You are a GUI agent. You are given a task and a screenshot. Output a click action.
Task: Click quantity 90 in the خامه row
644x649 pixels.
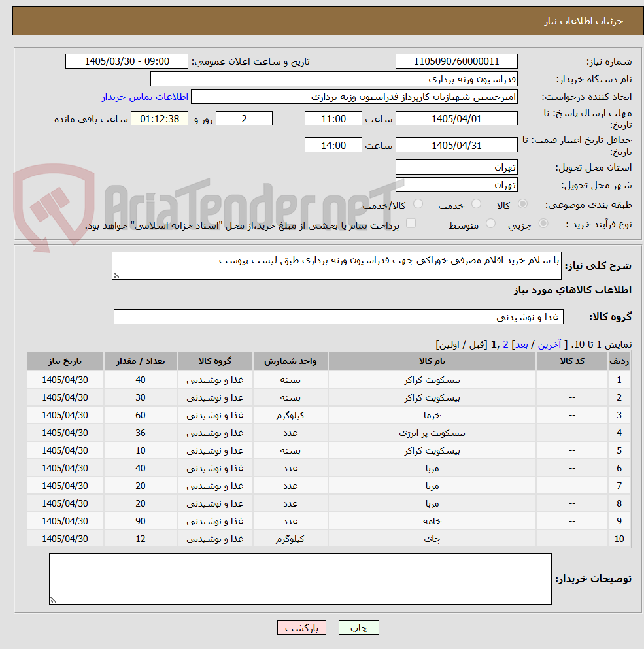click(x=141, y=521)
